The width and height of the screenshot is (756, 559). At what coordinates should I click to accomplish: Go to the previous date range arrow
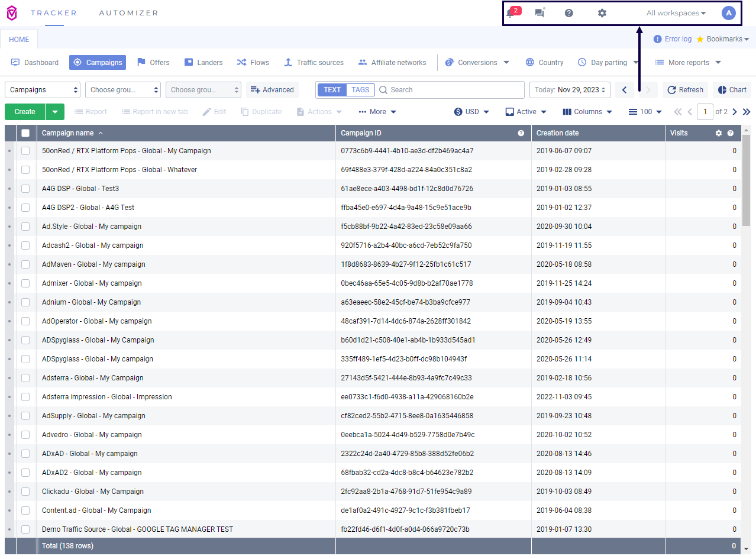tap(625, 90)
